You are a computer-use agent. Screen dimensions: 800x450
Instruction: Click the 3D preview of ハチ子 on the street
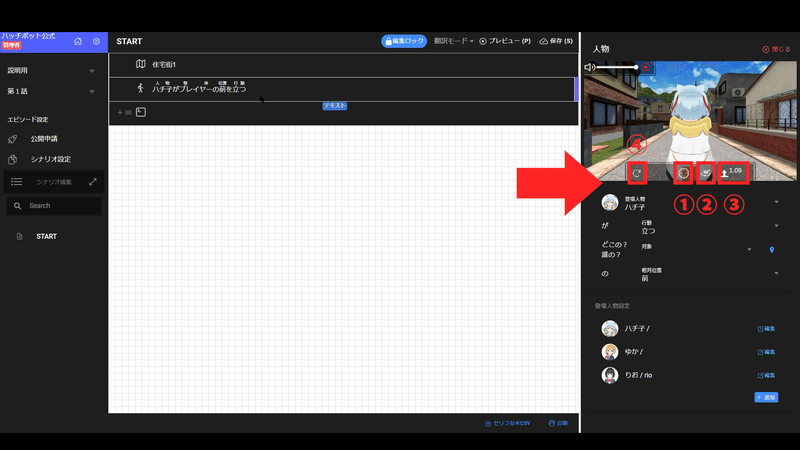click(x=690, y=120)
